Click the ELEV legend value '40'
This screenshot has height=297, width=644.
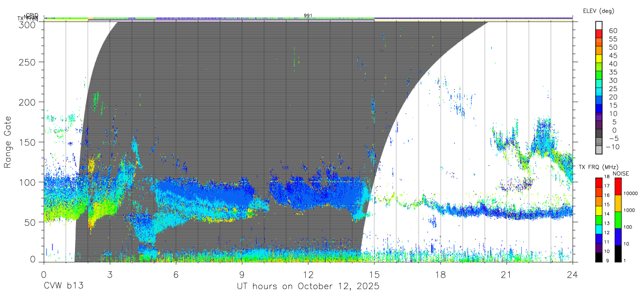(x=613, y=63)
